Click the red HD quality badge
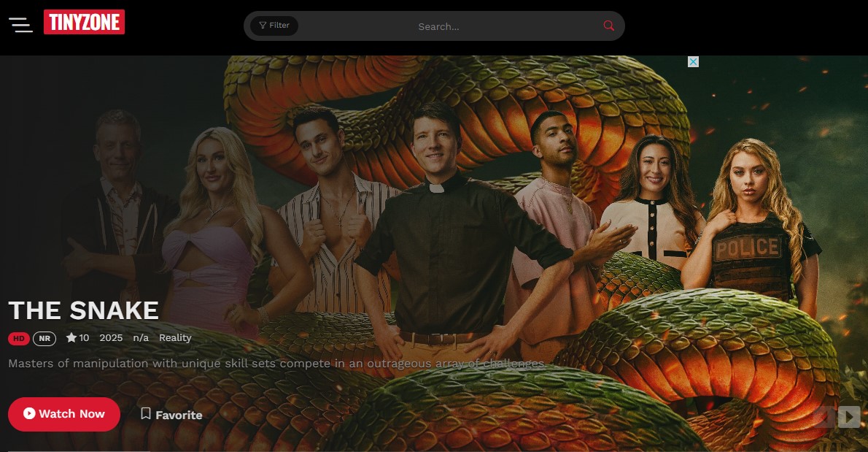868x452 pixels. click(x=18, y=338)
